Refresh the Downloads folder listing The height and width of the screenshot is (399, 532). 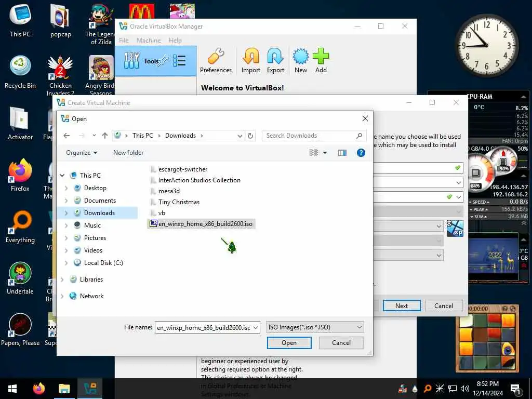[250, 136]
